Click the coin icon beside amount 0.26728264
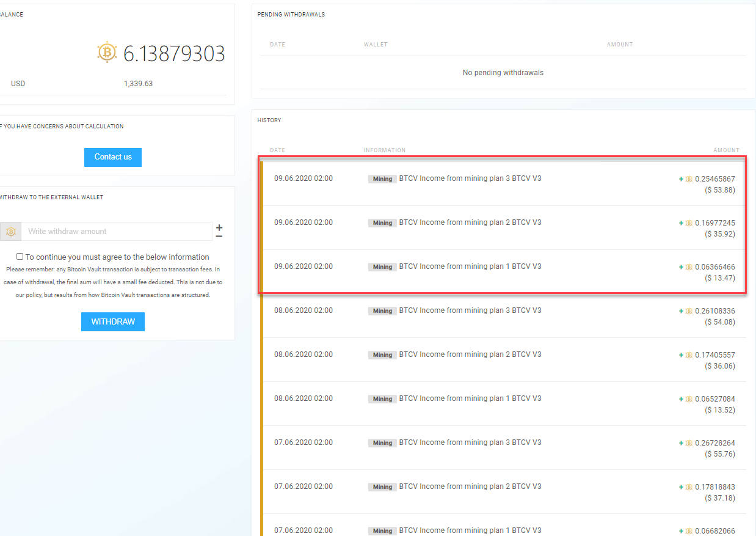 (x=689, y=443)
